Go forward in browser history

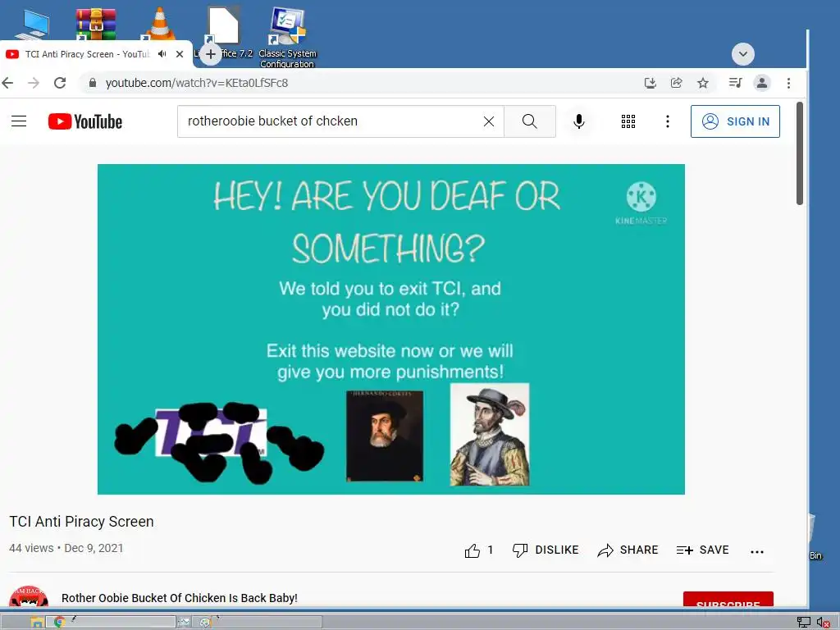pyautogui.click(x=34, y=83)
